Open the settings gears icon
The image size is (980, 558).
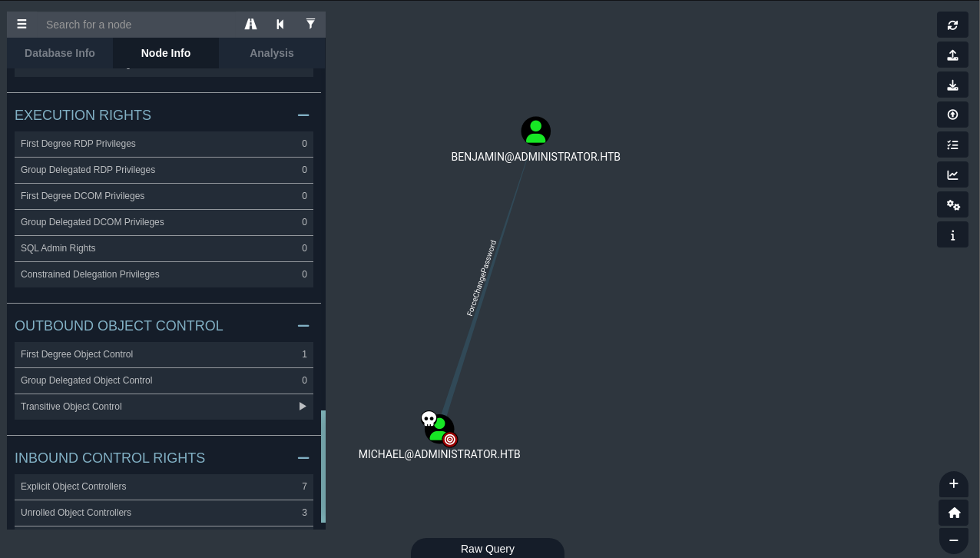point(952,204)
